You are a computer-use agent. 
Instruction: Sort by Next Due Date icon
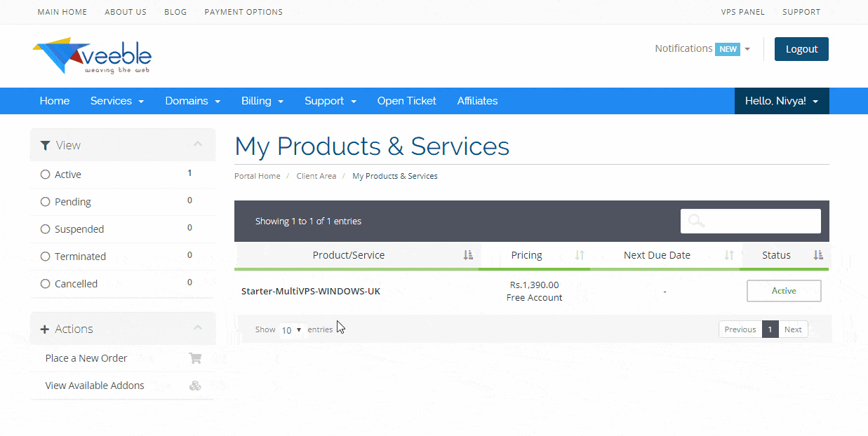(x=729, y=255)
